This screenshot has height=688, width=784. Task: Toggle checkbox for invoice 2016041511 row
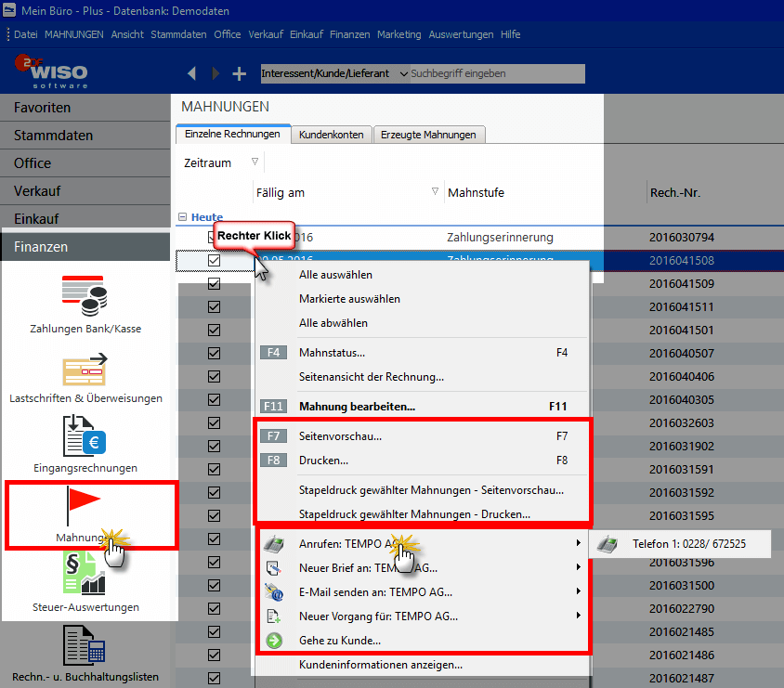(215, 306)
